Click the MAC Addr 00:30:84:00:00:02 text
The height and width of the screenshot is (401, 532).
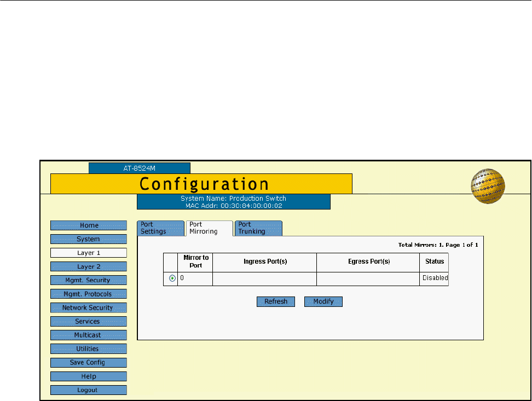click(x=234, y=206)
